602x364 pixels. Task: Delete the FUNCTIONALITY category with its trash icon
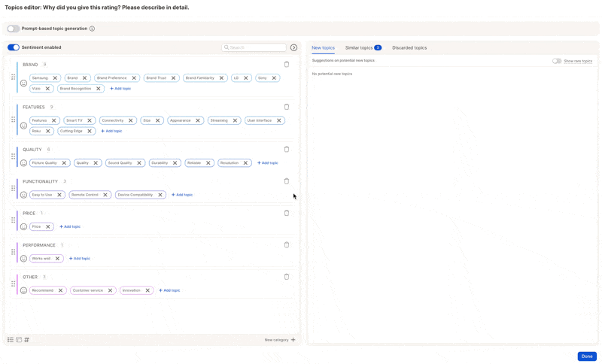(287, 181)
